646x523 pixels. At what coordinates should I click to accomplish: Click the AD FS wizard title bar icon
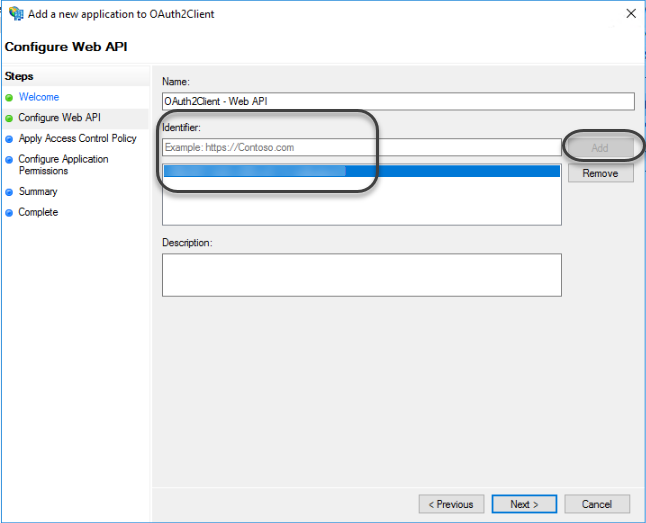[16, 14]
